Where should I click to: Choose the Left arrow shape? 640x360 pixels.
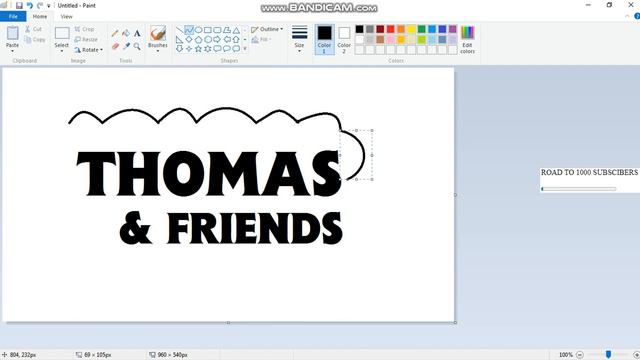[x=227, y=40]
